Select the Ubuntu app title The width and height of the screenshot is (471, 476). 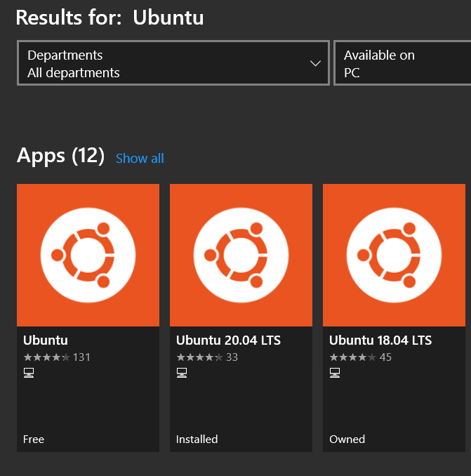(46, 341)
